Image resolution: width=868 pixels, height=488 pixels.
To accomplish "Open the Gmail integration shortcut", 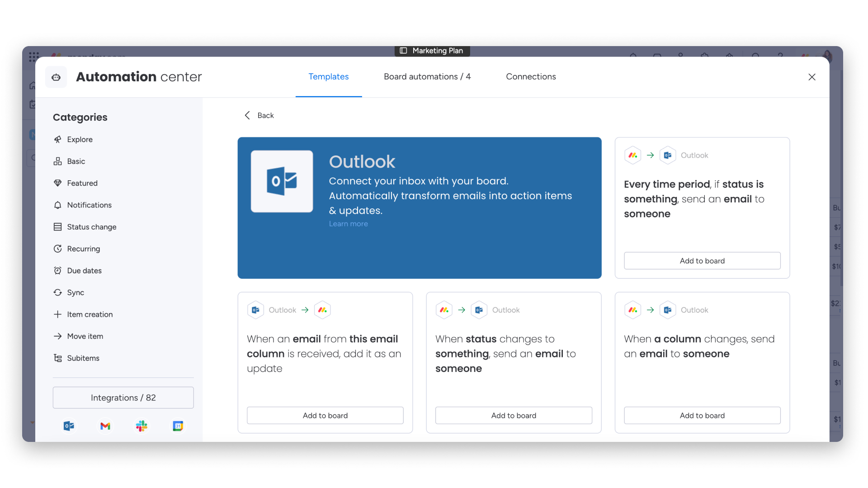I will tap(105, 426).
